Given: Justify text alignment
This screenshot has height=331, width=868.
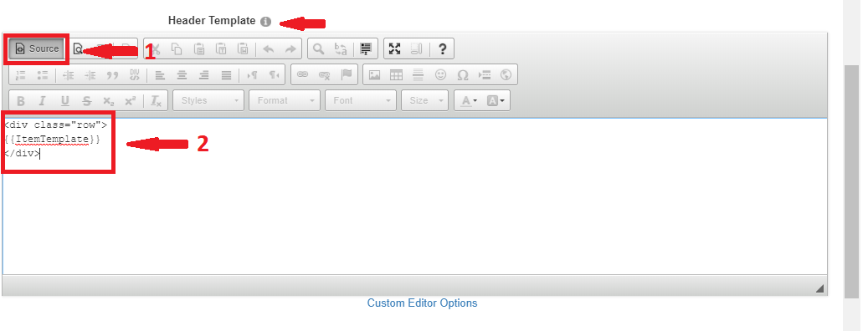Looking at the screenshot, I should coord(226,75).
